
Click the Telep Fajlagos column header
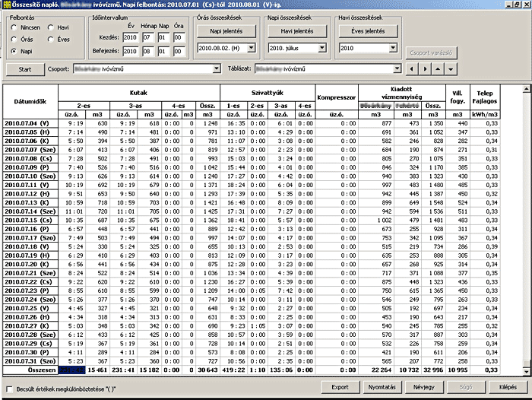pos(485,97)
